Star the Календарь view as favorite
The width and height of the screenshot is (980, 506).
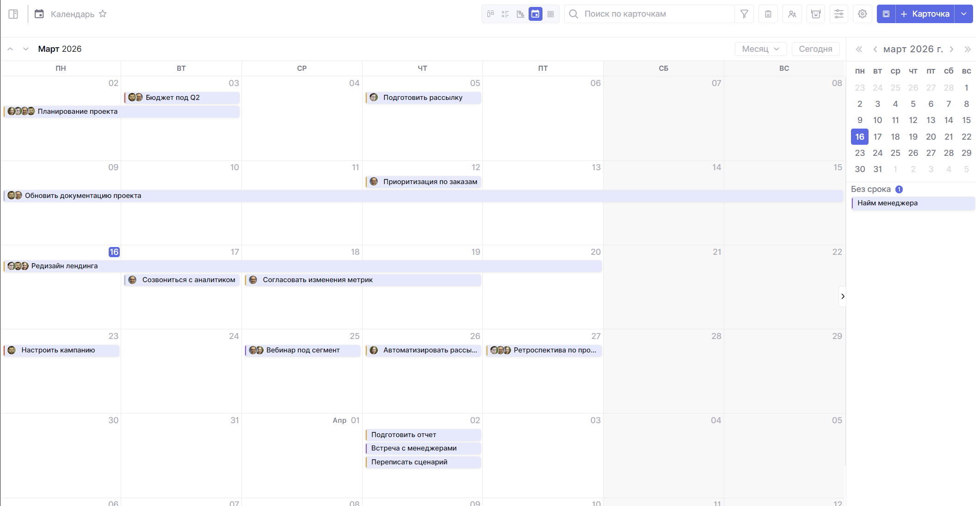103,14
